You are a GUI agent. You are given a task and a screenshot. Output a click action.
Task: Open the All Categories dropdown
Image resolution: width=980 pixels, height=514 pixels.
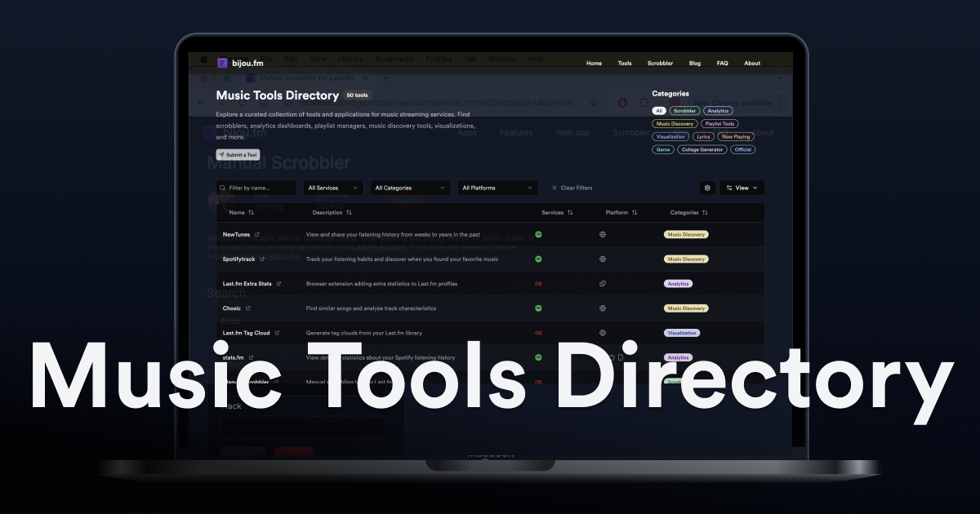410,188
